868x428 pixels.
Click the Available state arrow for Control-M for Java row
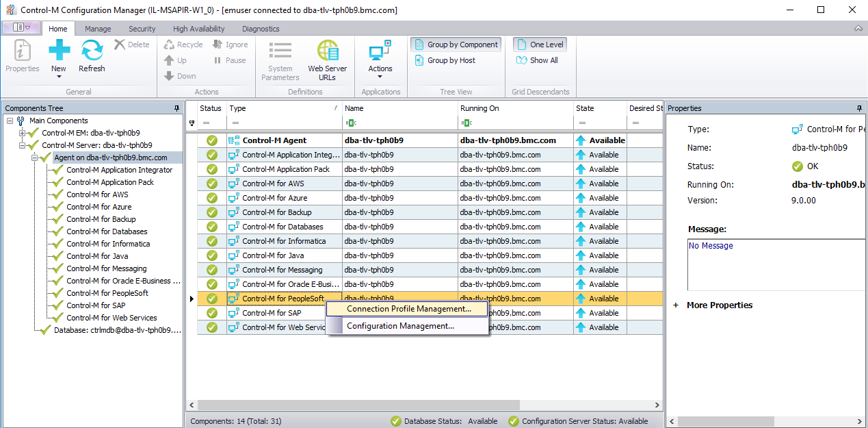pos(581,255)
